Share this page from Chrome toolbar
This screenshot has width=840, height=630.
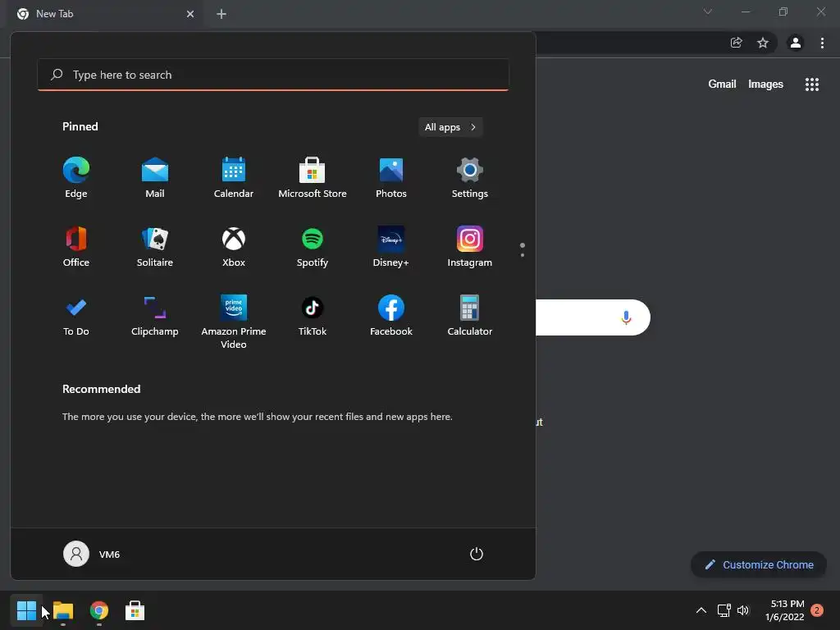[737, 43]
